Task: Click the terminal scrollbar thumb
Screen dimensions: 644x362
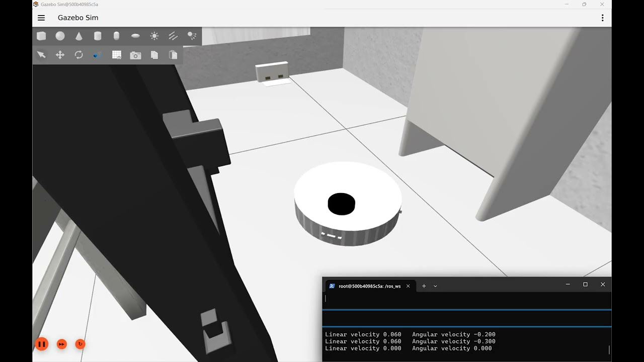Action: 609,350
